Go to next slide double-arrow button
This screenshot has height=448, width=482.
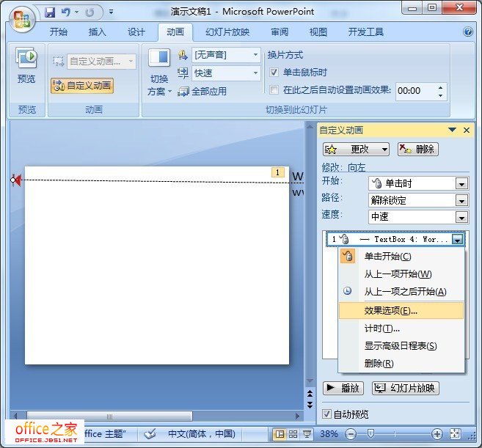pyautogui.click(x=310, y=405)
